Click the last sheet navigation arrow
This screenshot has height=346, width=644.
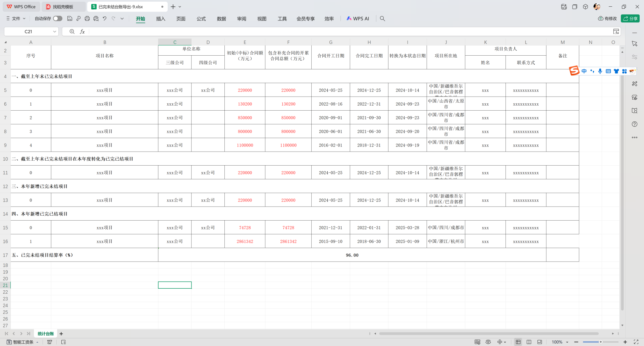click(29, 334)
